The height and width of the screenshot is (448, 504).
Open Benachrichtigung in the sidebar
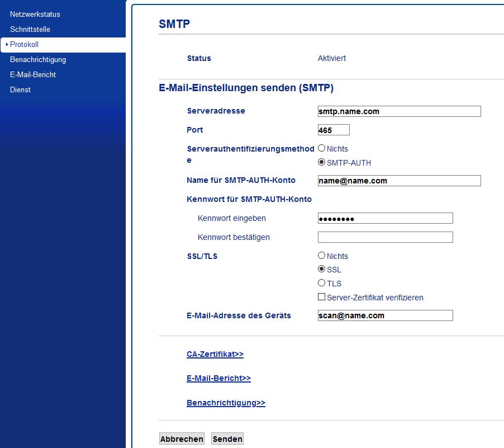38,59
